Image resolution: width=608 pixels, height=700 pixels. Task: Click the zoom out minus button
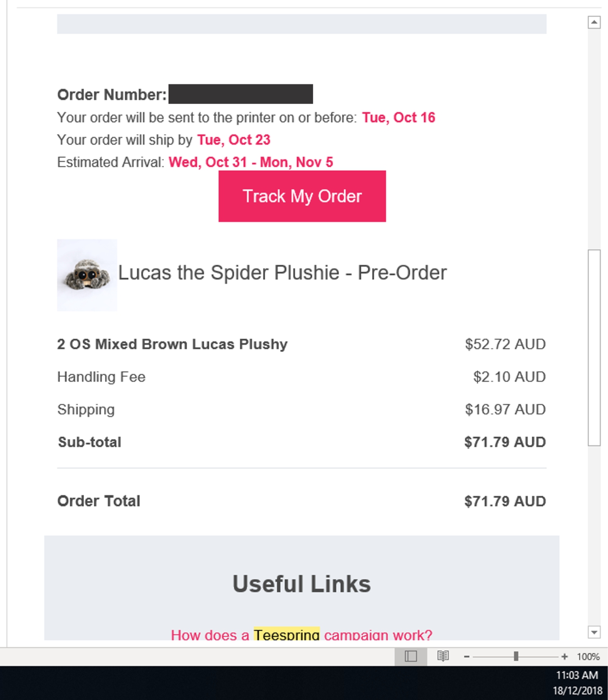[x=467, y=656]
